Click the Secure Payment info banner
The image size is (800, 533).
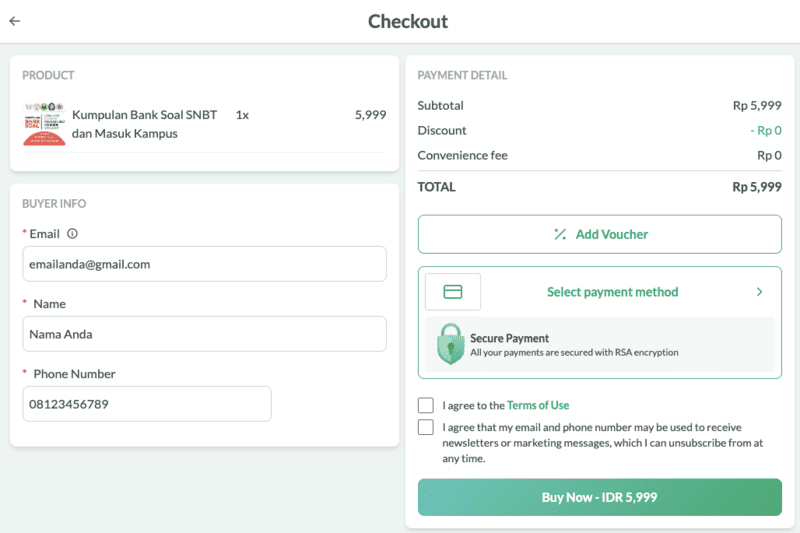click(600, 345)
